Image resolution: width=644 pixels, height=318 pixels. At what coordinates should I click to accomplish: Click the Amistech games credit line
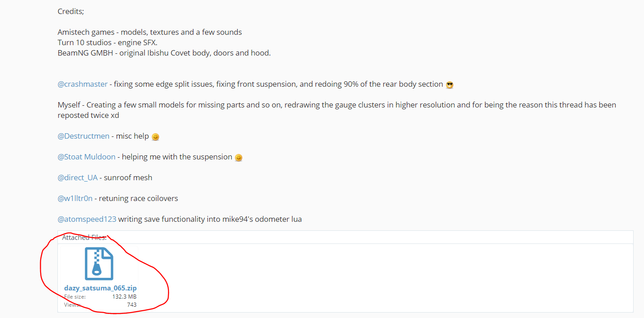(x=150, y=32)
